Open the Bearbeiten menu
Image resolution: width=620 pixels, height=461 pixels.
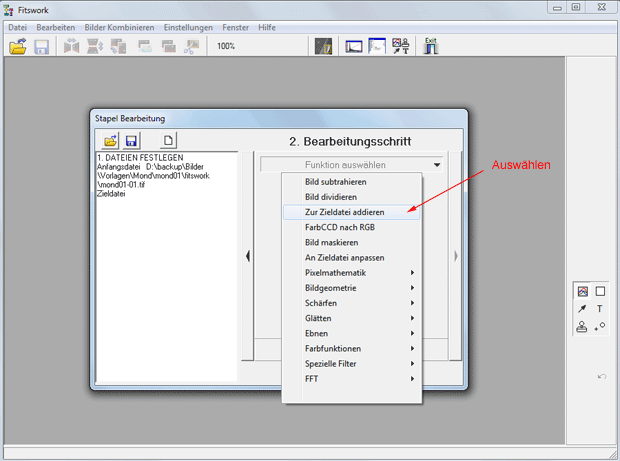coord(56,28)
